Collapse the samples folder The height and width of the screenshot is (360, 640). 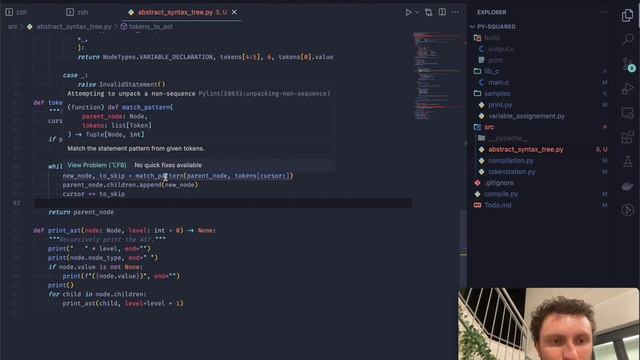496,93
